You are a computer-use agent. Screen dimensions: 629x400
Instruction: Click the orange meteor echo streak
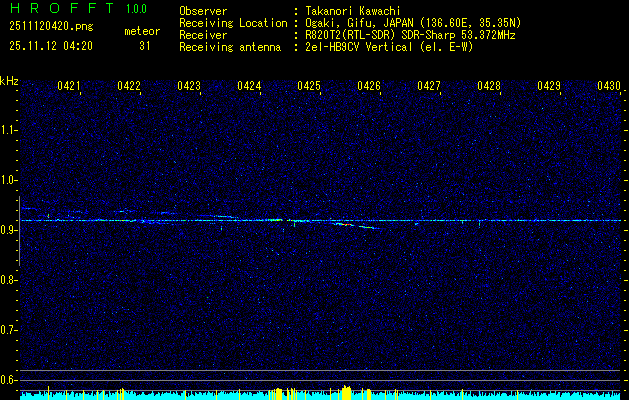[344, 224]
